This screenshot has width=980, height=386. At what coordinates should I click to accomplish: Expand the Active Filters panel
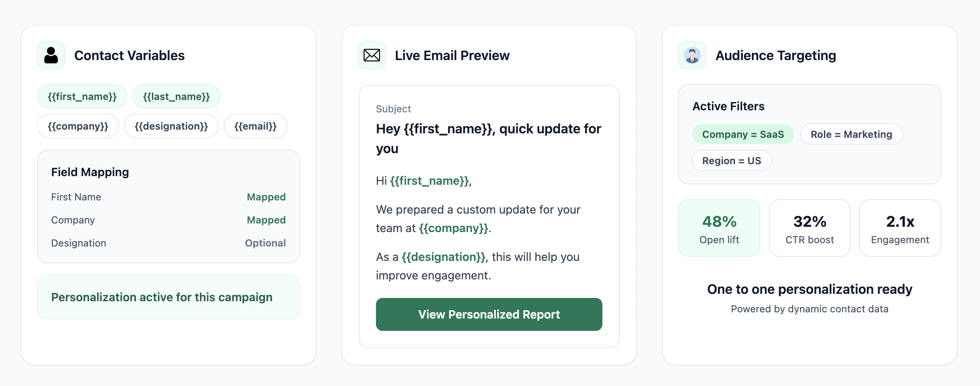pos(728,106)
